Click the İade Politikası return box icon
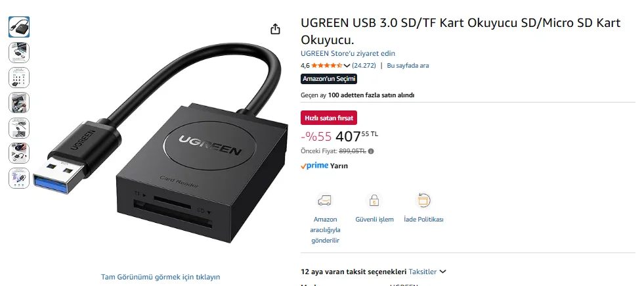 (423, 201)
